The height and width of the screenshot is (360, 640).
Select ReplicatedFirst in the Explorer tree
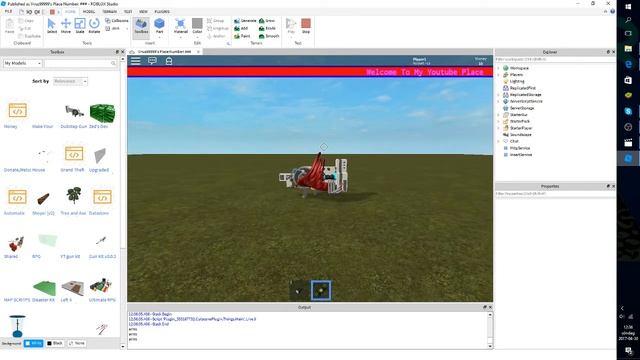click(522, 88)
